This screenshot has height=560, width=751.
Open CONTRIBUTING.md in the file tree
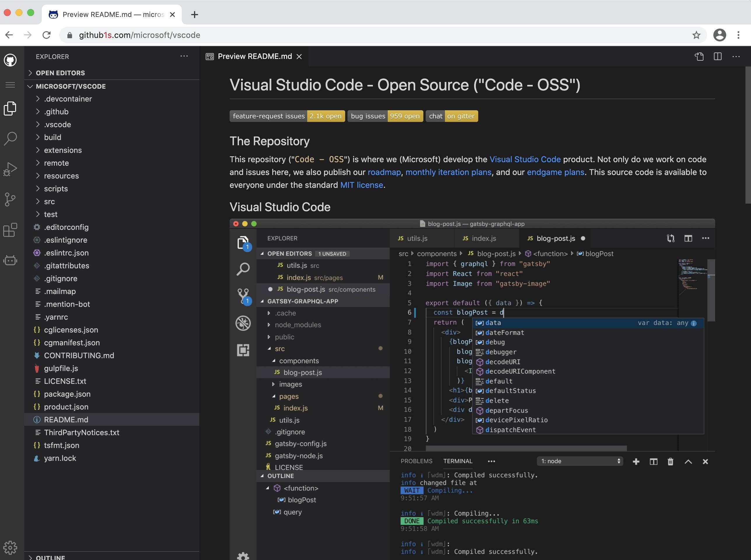111,356
